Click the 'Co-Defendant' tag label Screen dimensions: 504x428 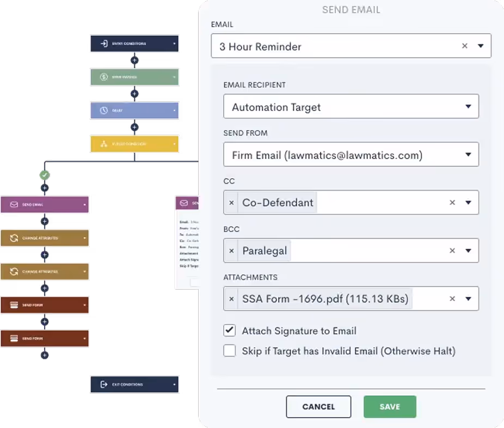pyautogui.click(x=278, y=203)
